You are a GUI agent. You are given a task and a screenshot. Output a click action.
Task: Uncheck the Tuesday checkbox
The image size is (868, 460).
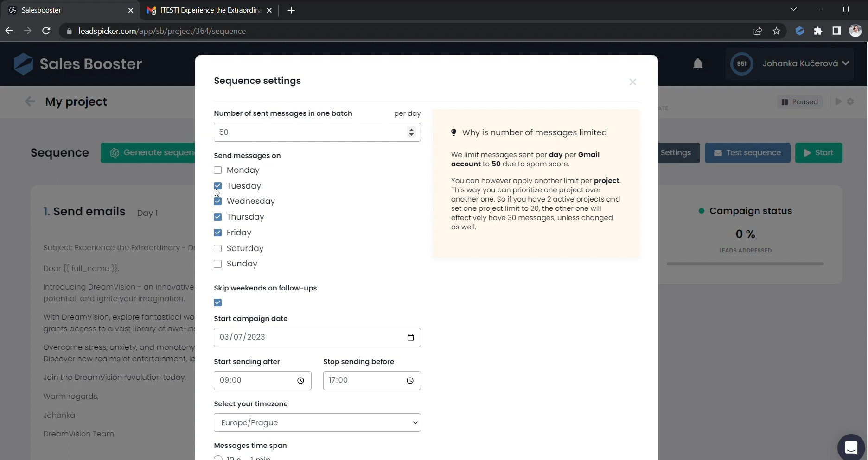coord(217,186)
